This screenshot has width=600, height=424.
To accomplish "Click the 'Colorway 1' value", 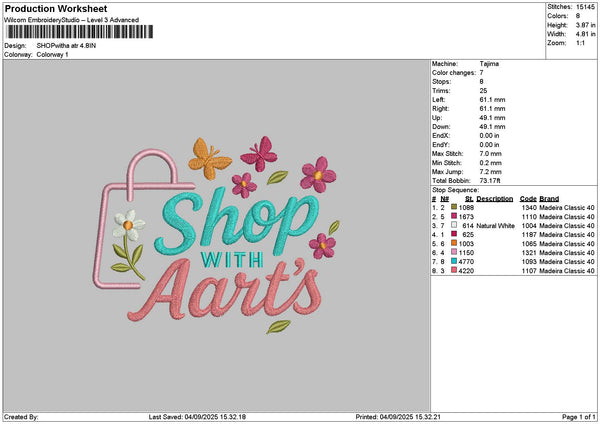I will (52, 55).
